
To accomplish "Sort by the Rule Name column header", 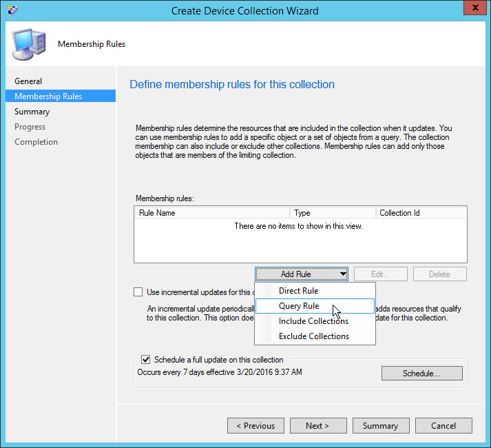I will pyautogui.click(x=212, y=213).
